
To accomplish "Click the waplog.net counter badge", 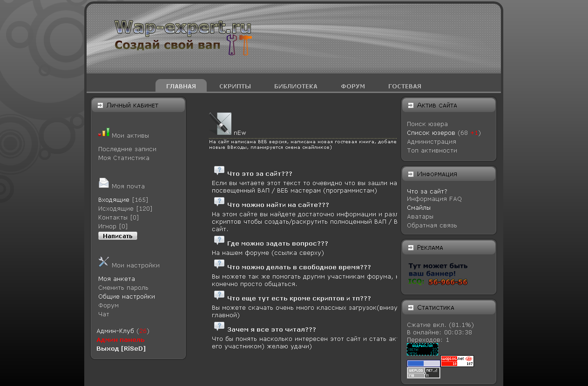I will tap(457, 361).
